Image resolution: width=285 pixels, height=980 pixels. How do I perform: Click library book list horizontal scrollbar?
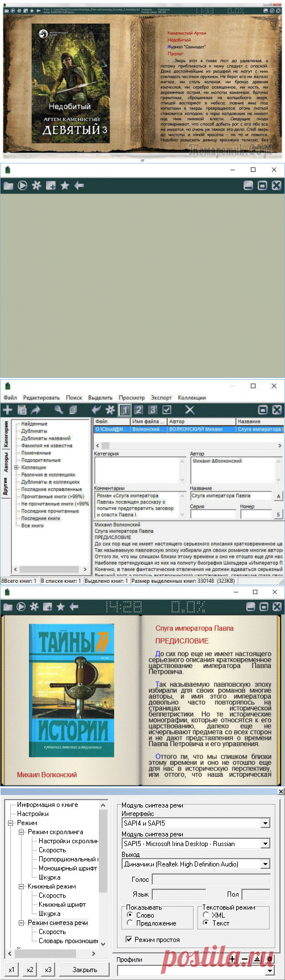pyautogui.click(x=188, y=446)
